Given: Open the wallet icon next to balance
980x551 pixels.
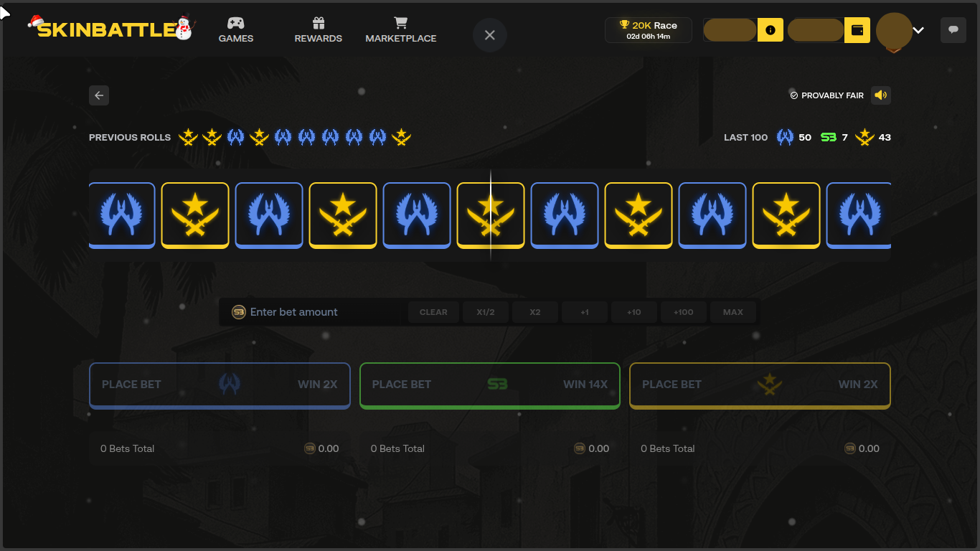Looking at the screenshot, I should (x=857, y=30).
